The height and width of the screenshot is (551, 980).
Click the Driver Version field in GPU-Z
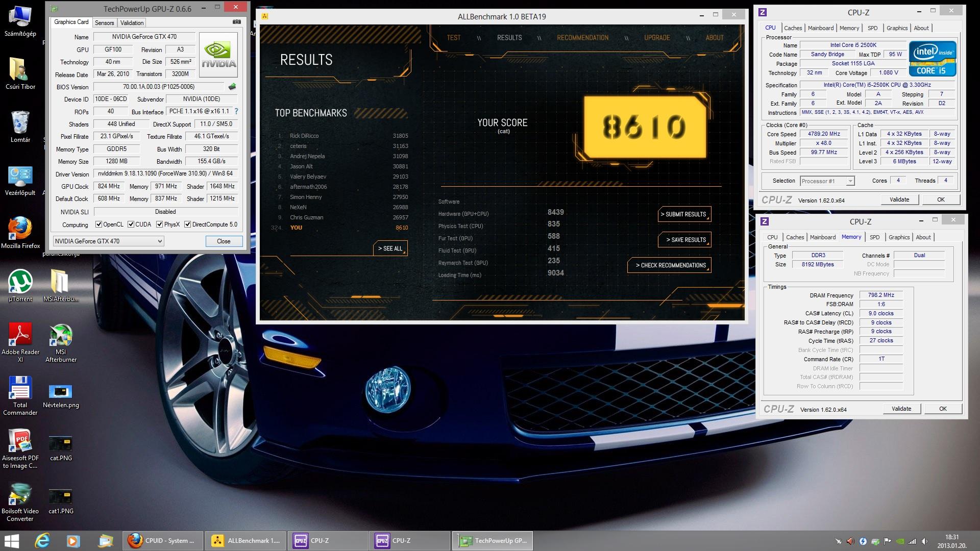(166, 173)
